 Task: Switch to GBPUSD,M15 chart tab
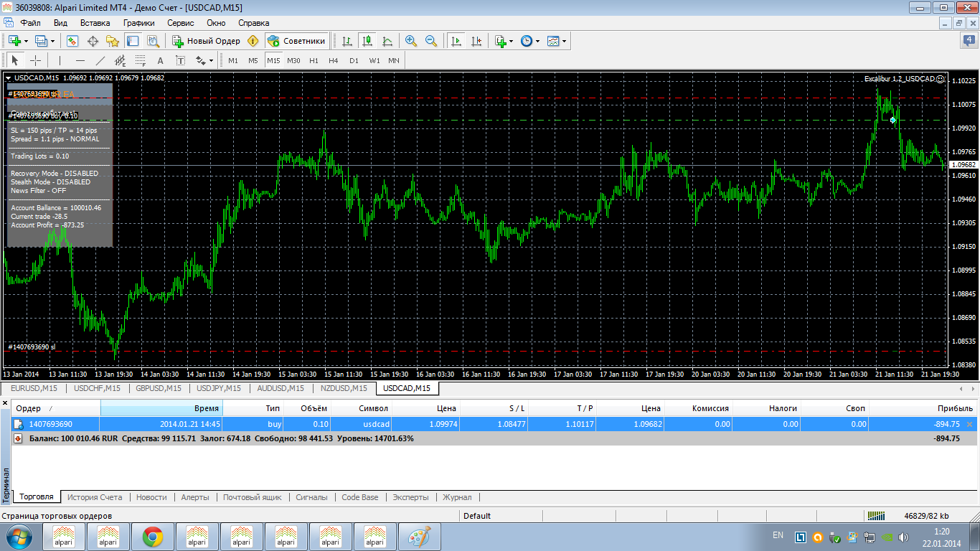(158, 388)
